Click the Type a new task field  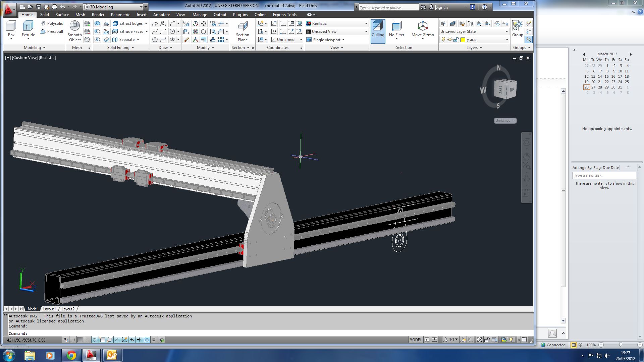coord(604,175)
